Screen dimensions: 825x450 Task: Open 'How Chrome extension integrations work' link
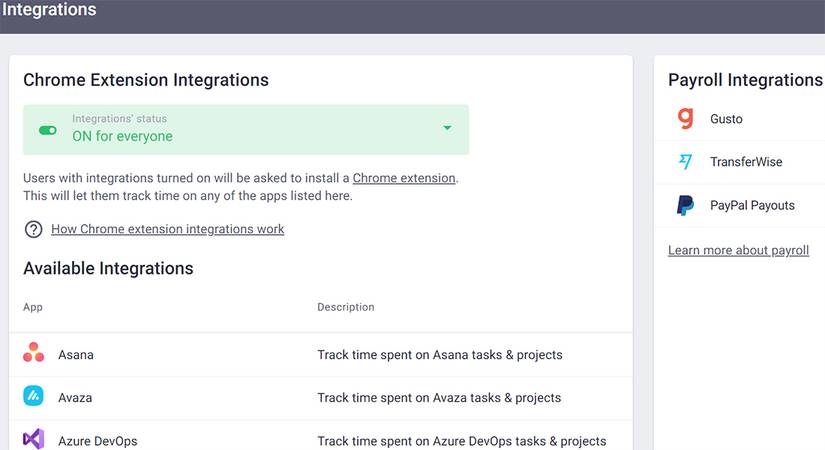click(167, 229)
